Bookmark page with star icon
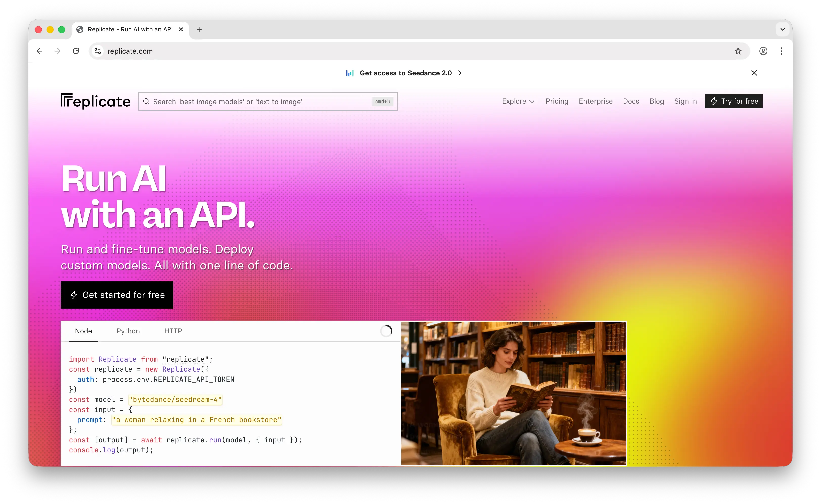This screenshot has height=504, width=821. pos(738,51)
